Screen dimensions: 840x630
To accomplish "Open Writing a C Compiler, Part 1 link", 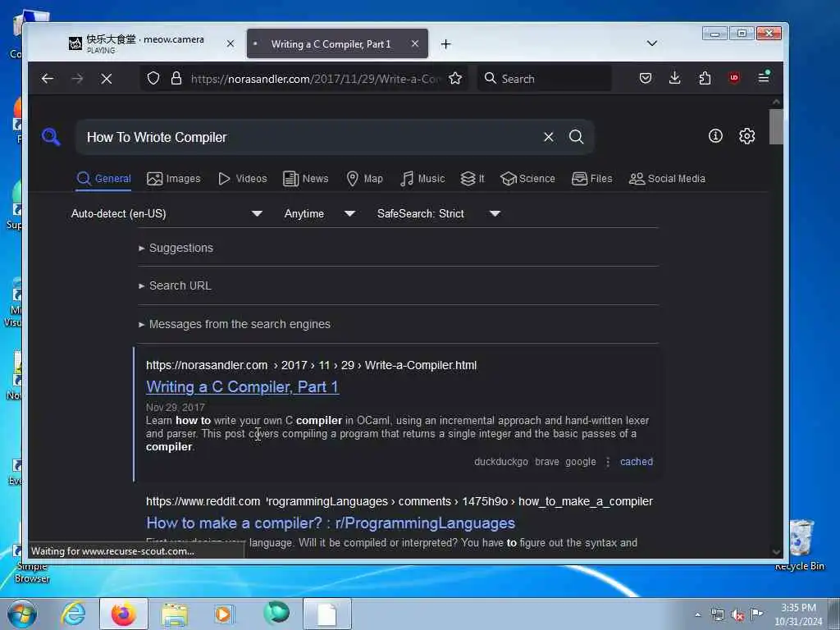I will click(x=242, y=387).
